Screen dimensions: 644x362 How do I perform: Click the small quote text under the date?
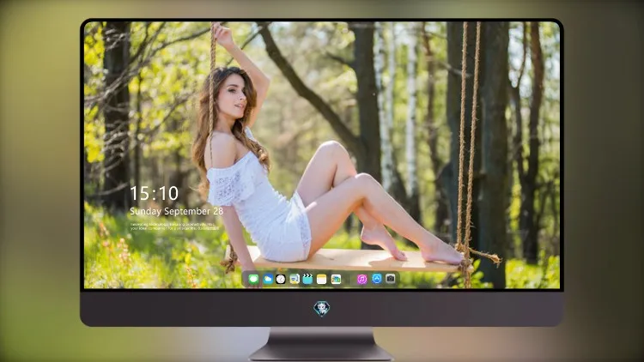coord(174,226)
